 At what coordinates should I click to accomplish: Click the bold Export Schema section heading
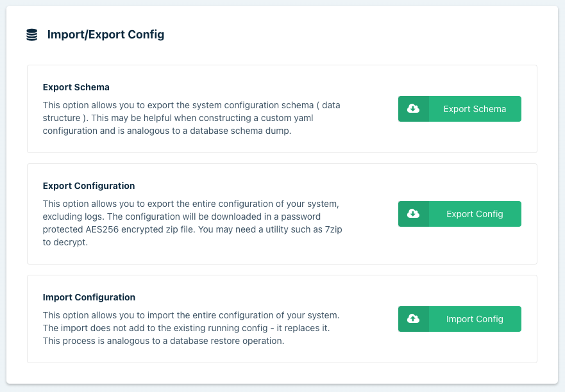pos(76,87)
